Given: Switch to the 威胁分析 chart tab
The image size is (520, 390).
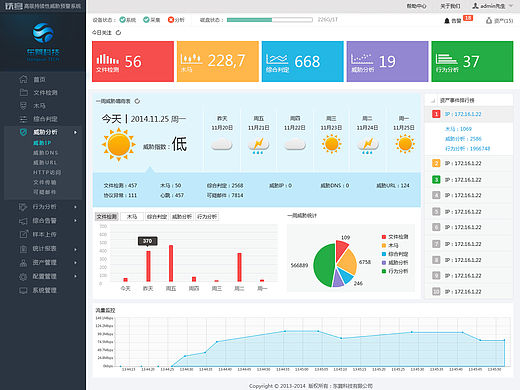Looking at the screenshot, I should 182,217.
